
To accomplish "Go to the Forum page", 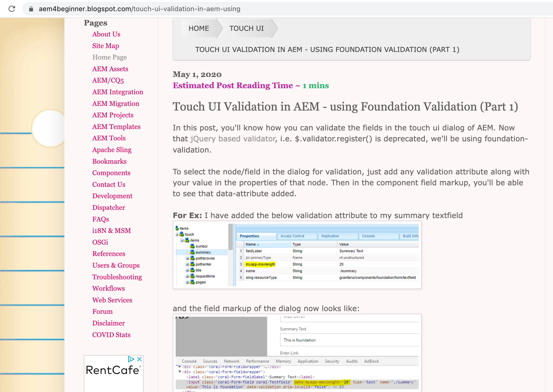I will pos(102,312).
